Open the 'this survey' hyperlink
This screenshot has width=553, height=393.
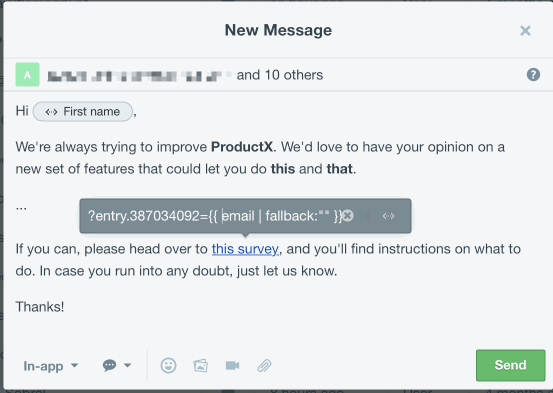[x=245, y=249]
